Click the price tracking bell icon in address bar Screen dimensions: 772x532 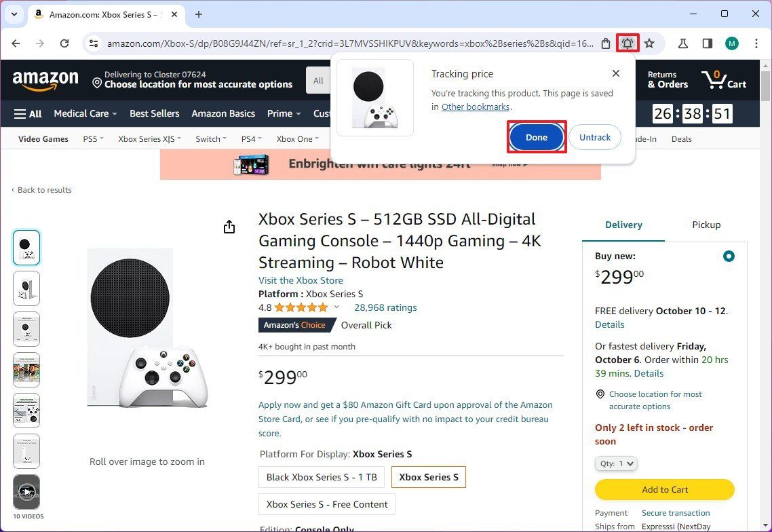627,43
